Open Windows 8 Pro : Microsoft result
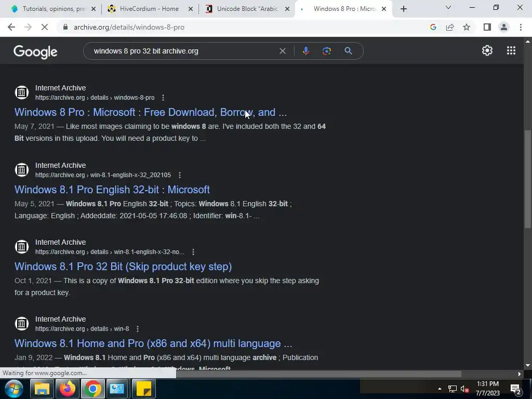 point(151,112)
